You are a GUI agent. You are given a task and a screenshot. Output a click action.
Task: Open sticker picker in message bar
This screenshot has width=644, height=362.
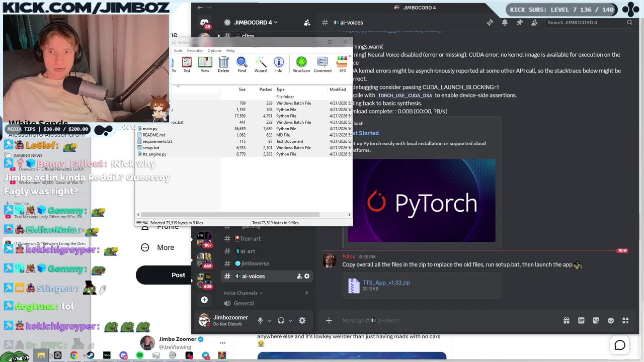point(596,320)
